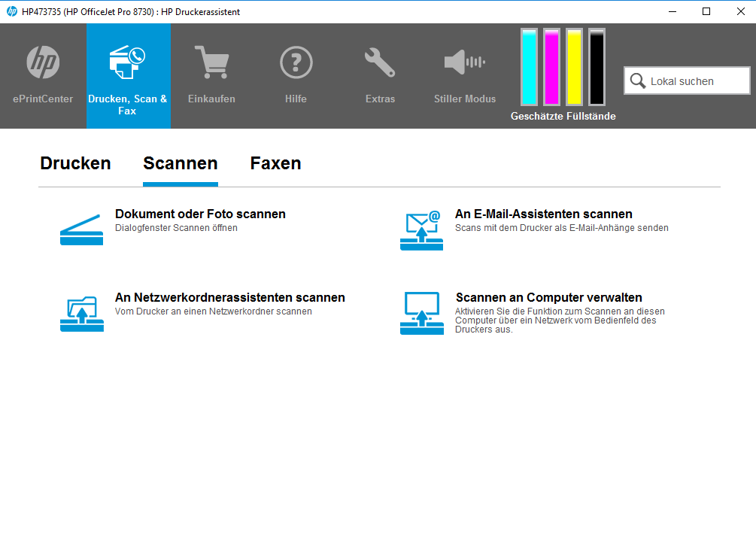This screenshot has width=756, height=556.
Task: Toggle the Stiller Modus speaker icon
Action: [x=465, y=62]
